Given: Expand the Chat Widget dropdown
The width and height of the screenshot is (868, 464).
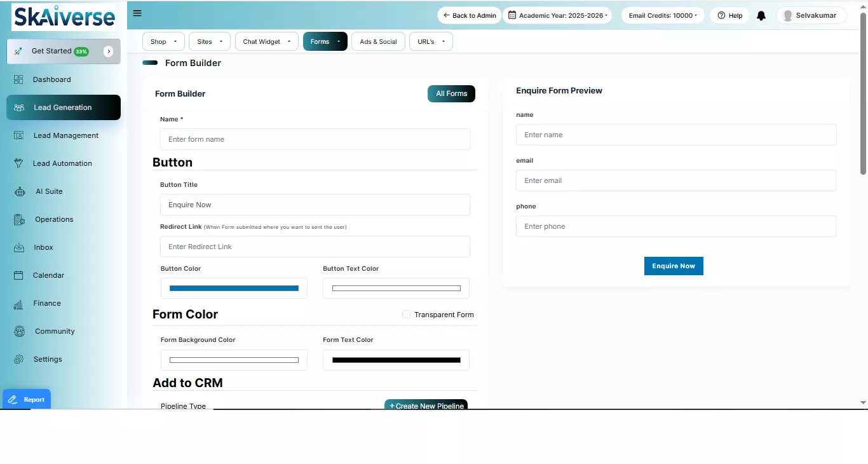Looking at the screenshot, I should [266, 41].
